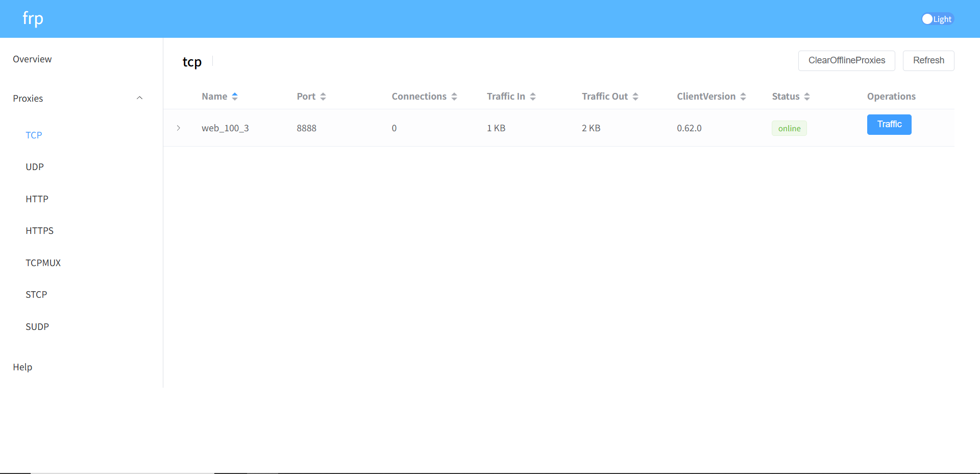The width and height of the screenshot is (980, 474).
Task: Sort by Connections column sort icon
Action: 454,97
